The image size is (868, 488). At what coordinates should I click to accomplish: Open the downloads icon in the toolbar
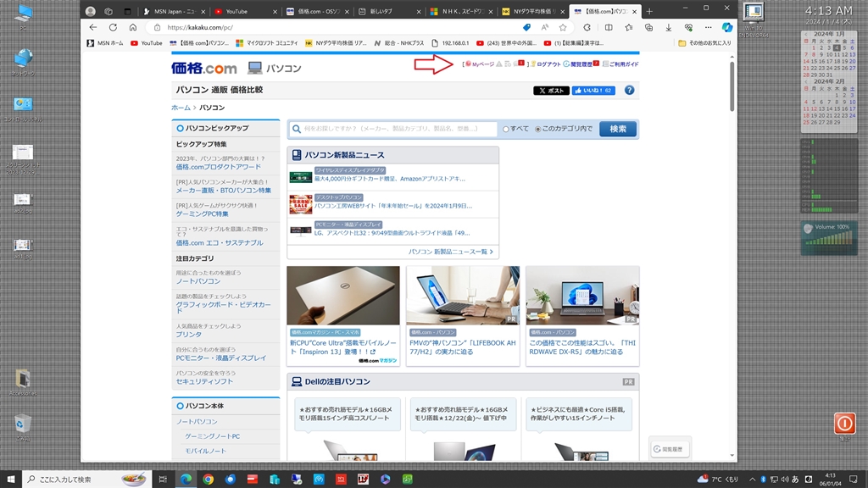coord(669,27)
